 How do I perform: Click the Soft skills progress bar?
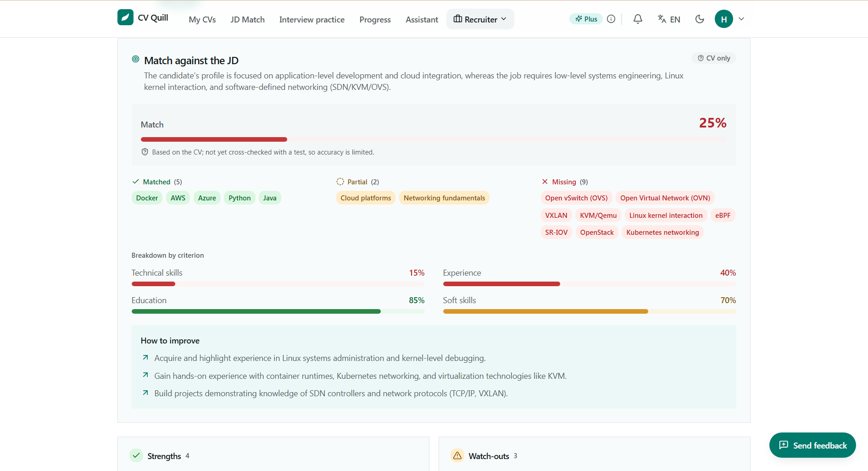pyautogui.click(x=590, y=311)
